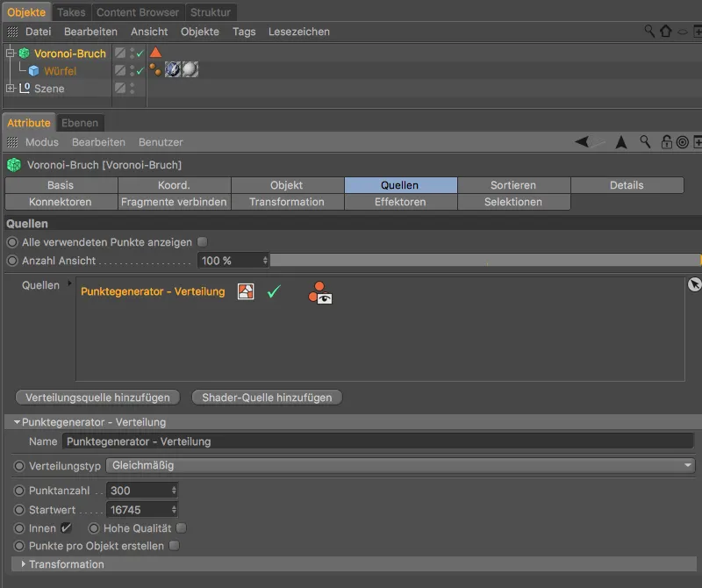Click the Startwert value field 16745

139,510
